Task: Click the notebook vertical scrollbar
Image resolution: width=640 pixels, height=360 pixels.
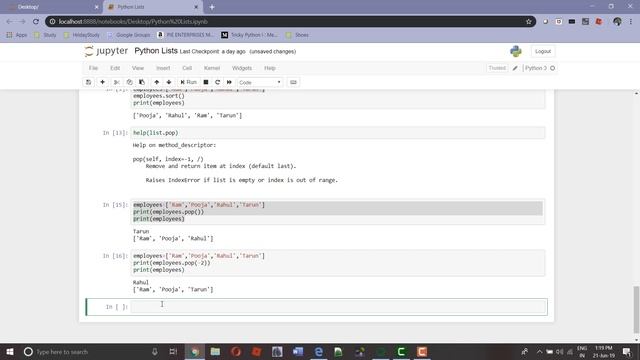Action: [x=636, y=309]
